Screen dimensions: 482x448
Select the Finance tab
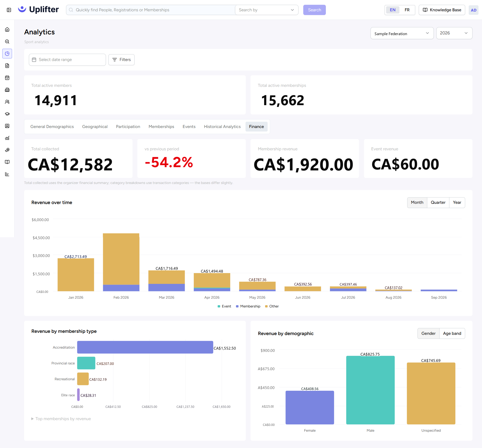tap(256, 127)
